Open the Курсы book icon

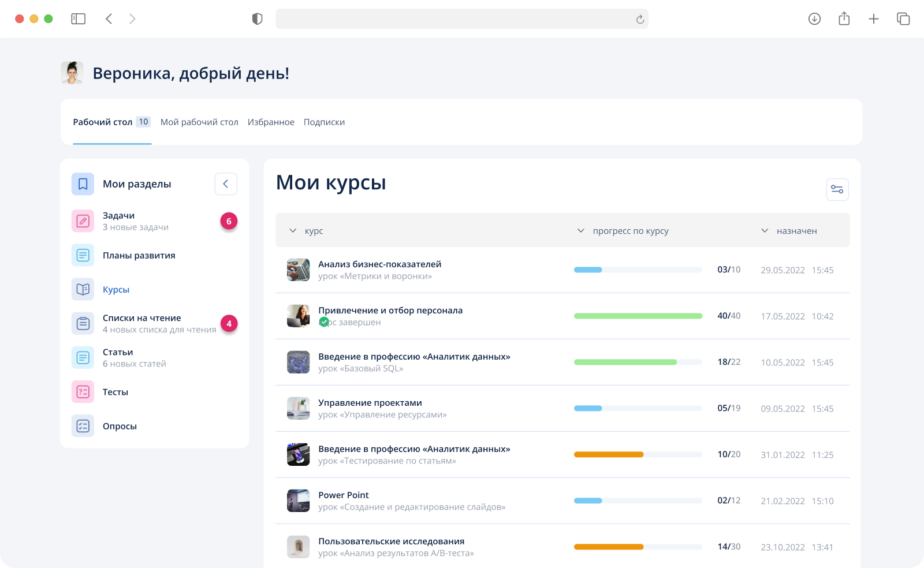coord(83,289)
